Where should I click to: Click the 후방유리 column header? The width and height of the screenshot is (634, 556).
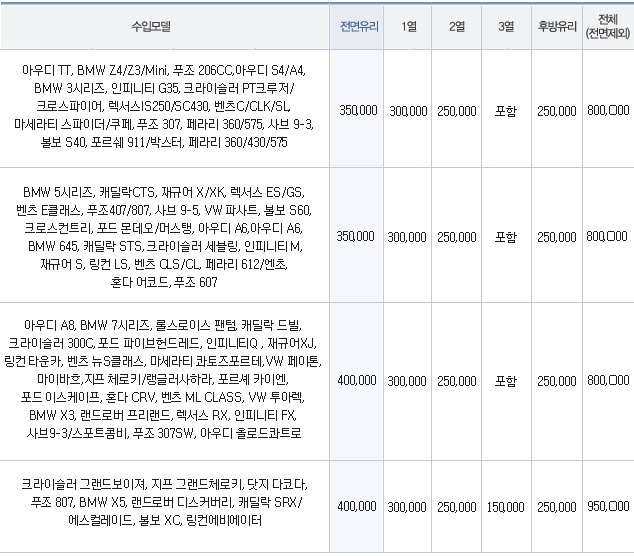coord(557,27)
